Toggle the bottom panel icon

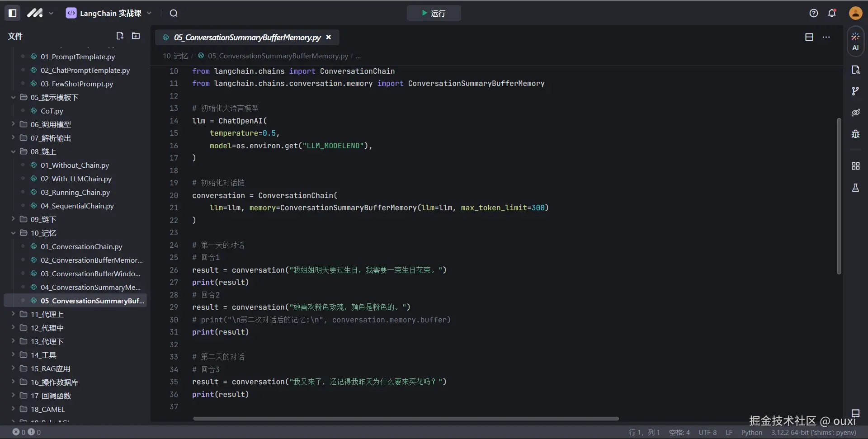[x=855, y=413]
